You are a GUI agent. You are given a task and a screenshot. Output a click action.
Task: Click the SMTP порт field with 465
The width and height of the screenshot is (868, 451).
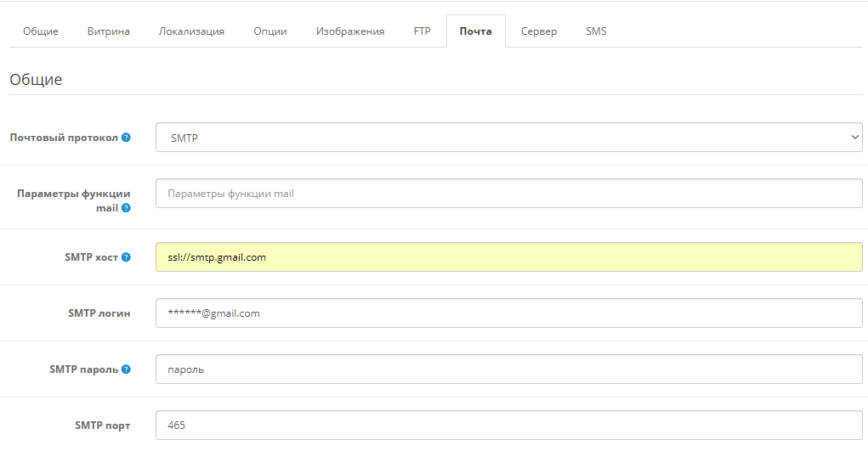click(x=508, y=425)
